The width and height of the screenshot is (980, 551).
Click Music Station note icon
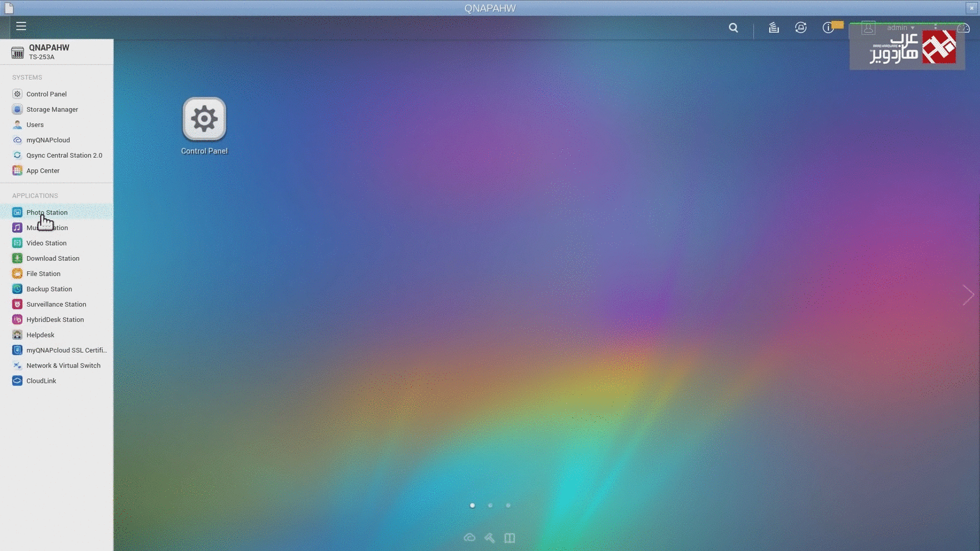click(x=17, y=228)
